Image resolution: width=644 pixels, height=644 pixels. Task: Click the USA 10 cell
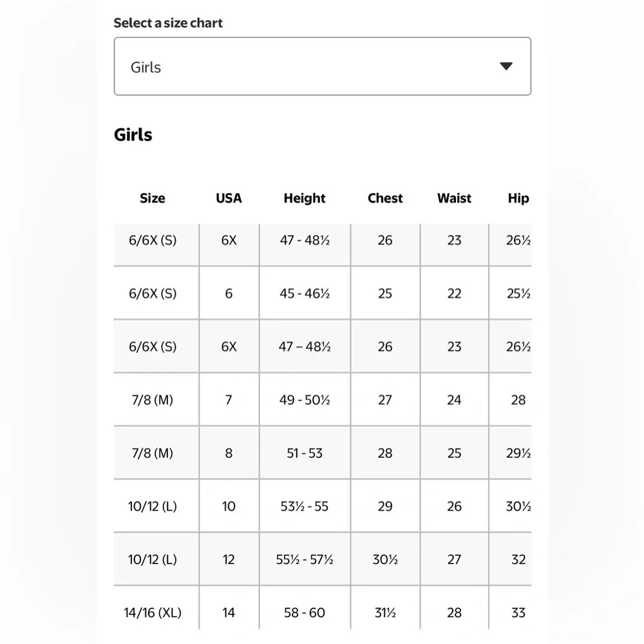[x=229, y=506]
